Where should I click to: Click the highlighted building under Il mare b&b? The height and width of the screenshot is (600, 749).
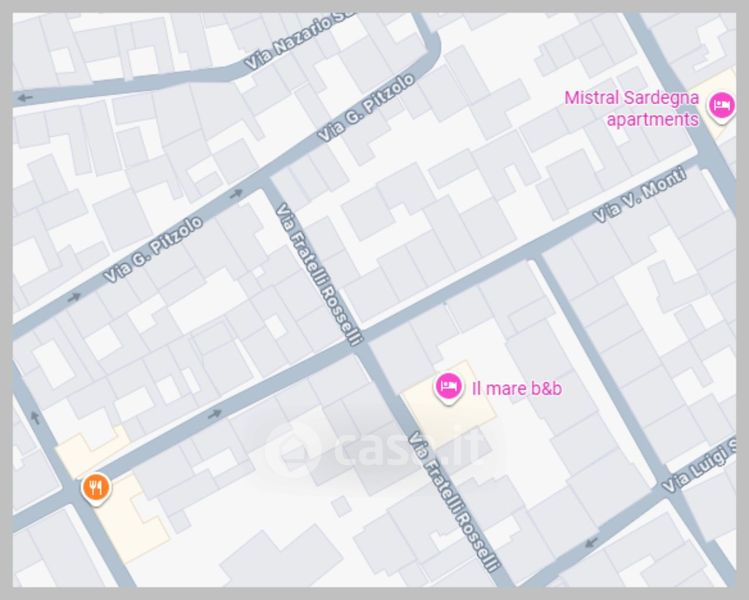point(449,406)
